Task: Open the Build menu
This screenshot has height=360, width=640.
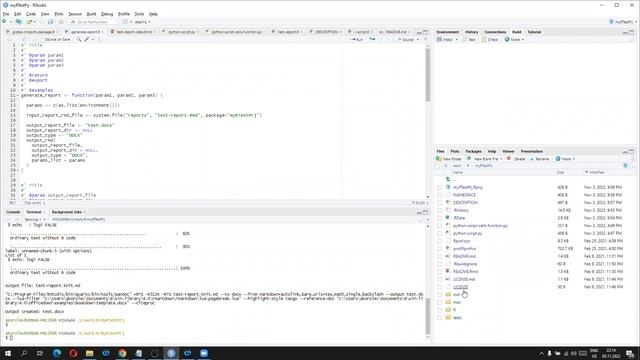Action: coord(91,14)
